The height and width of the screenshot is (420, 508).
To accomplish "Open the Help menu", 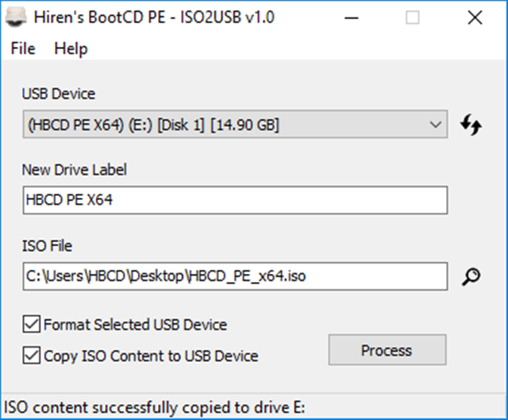I will click(71, 48).
